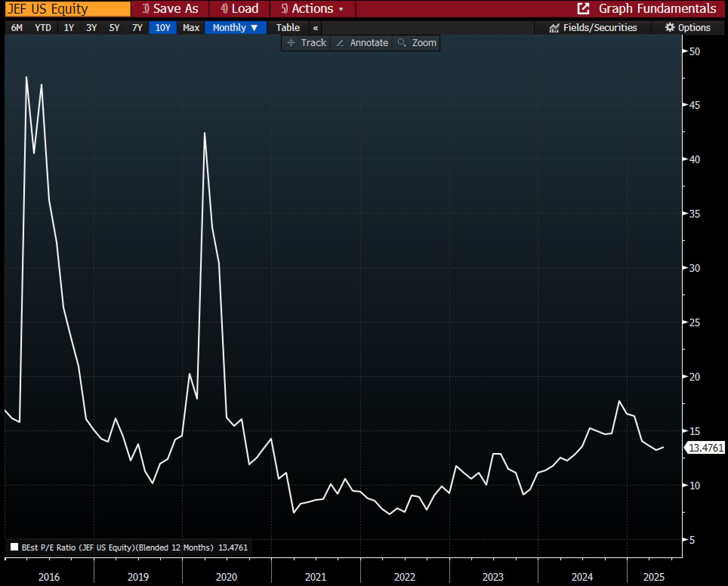
Task: Open the Fields/Securities chart icon
Action: [554, 28]
